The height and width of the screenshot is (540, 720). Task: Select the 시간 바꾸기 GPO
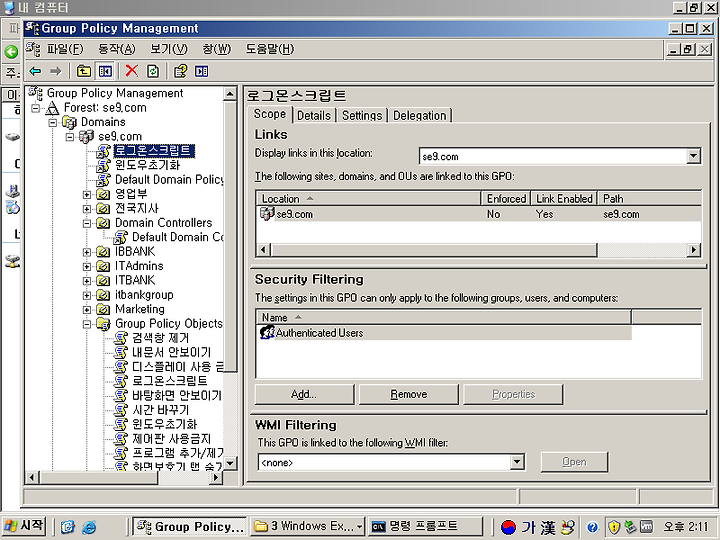[x=160, y=410]
